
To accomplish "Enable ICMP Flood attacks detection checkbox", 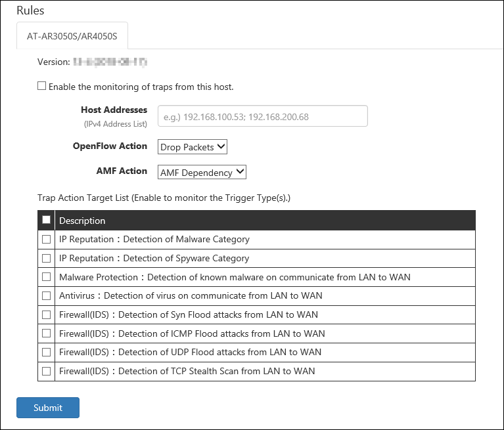I will pos(47,333).
